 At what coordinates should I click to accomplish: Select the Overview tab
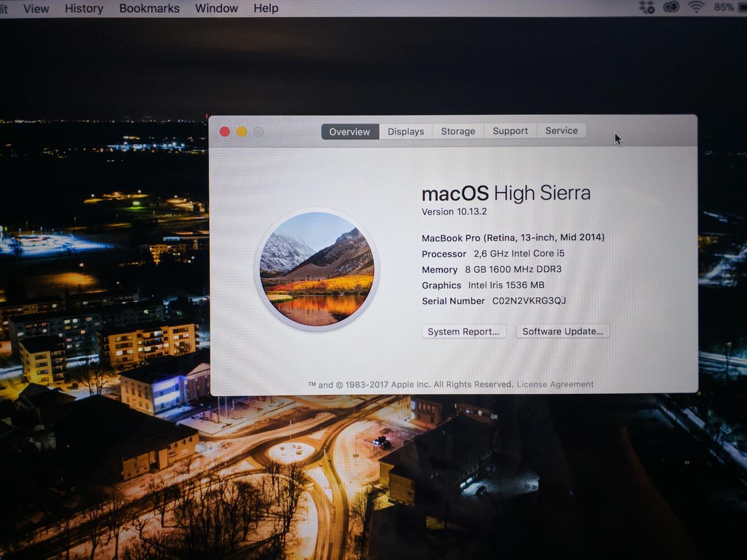(x=349, y=132)
